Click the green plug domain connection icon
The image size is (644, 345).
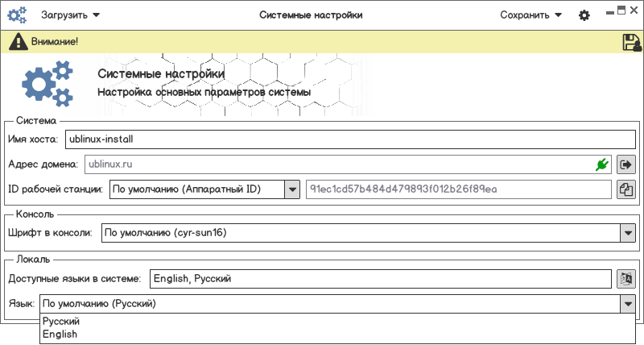click(601, 165)
